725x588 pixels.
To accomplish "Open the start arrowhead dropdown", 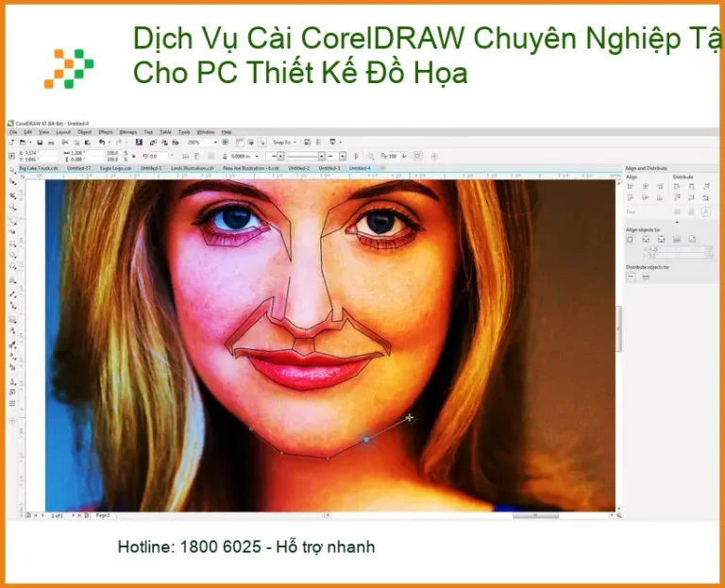I will click(x=280, y=157).
